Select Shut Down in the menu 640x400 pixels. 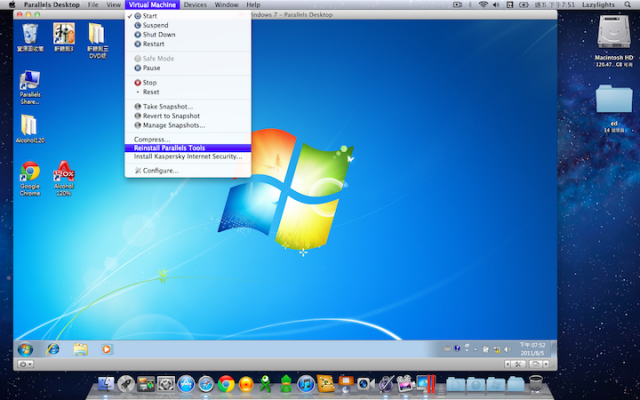188,35
